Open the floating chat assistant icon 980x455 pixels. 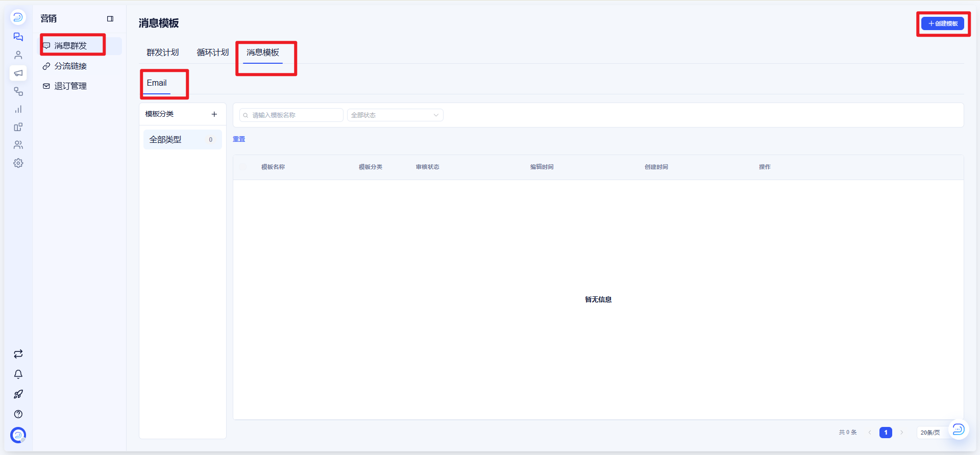[959, 429]
